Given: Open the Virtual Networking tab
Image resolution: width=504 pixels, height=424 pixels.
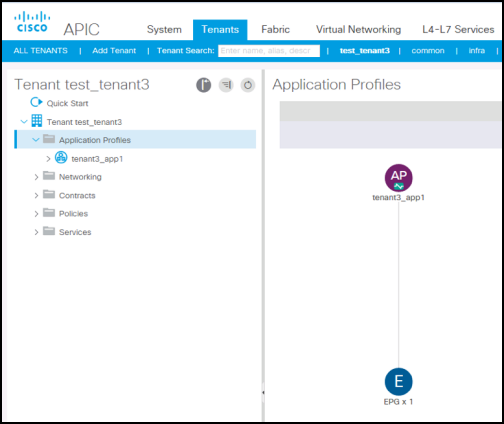Looking at the screenshot, I should coord(358,29).
